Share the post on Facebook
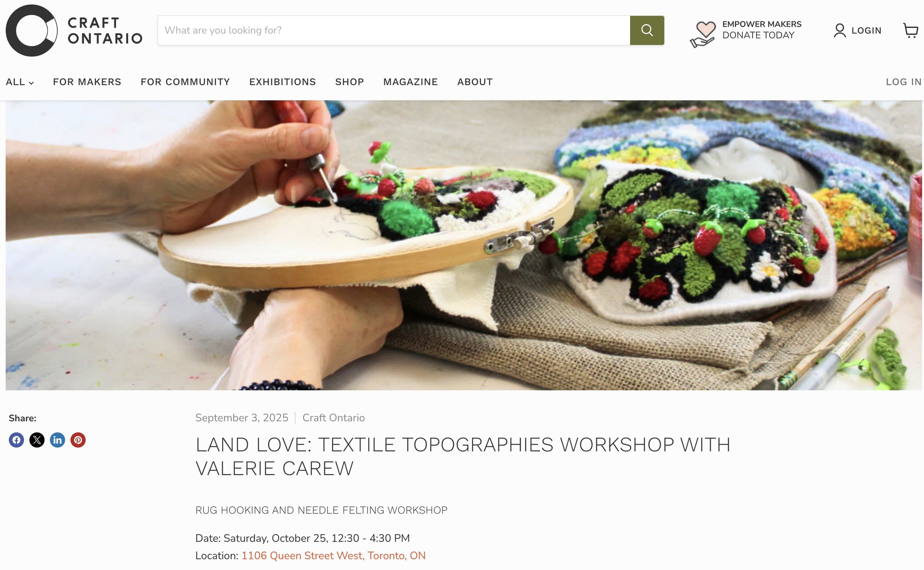The height and width of the screenshot is (570, 924). click(16, 440)
